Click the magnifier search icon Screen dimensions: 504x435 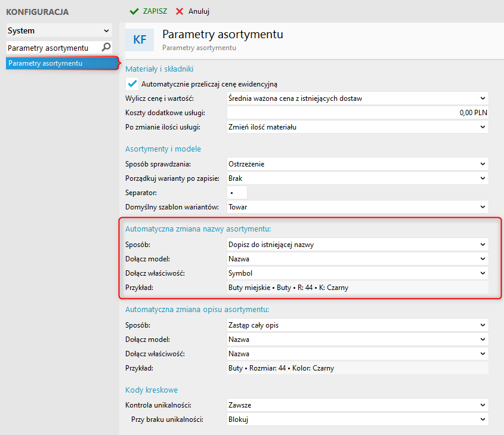(x=106, y=47)
